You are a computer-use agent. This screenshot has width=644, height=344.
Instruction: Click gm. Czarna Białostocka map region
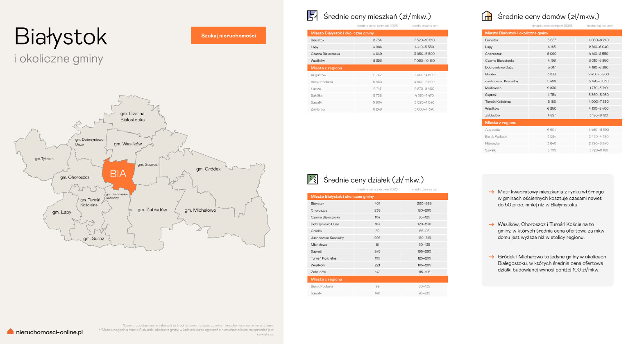tap(132, 117)
